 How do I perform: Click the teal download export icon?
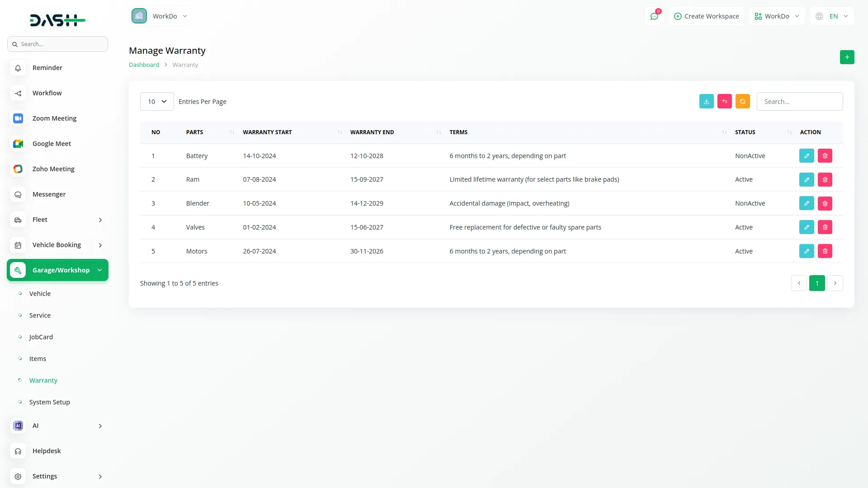(x=706, y=102)
